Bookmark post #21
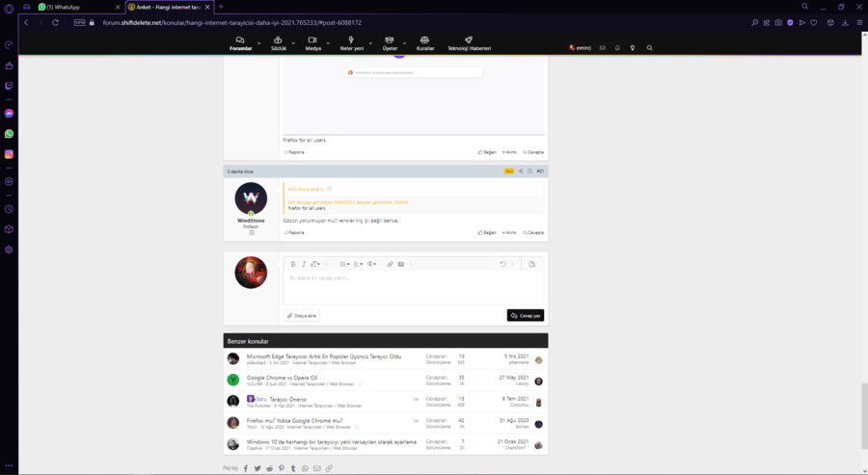868x475 pixels. click(529, 172)
